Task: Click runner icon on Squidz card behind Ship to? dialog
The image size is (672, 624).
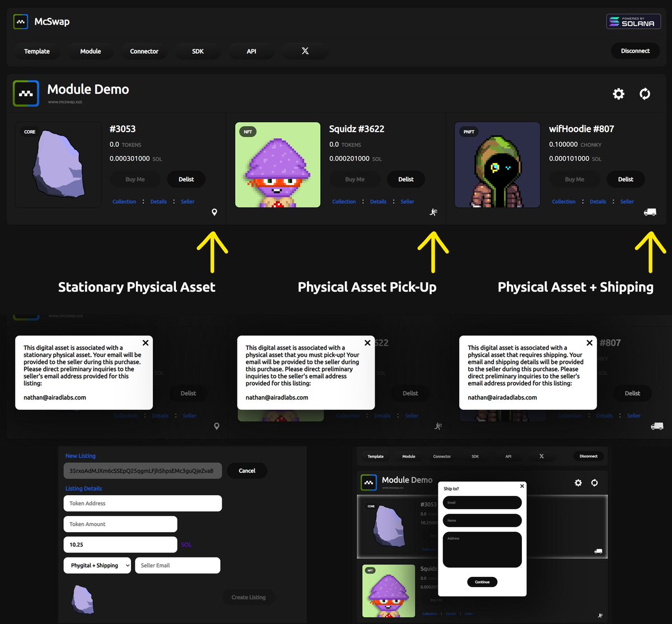Action: [600, 615]
